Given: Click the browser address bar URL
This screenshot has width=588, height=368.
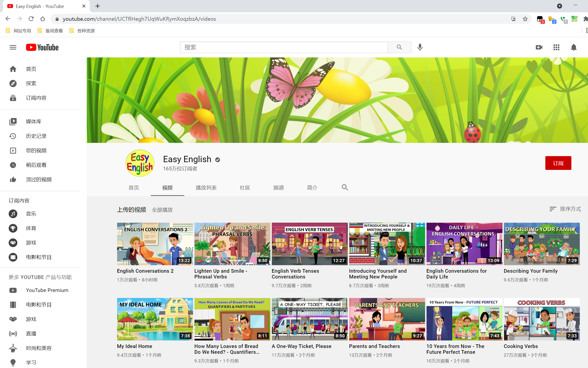Looking at the screenshot, I should (x=139, y=19).
